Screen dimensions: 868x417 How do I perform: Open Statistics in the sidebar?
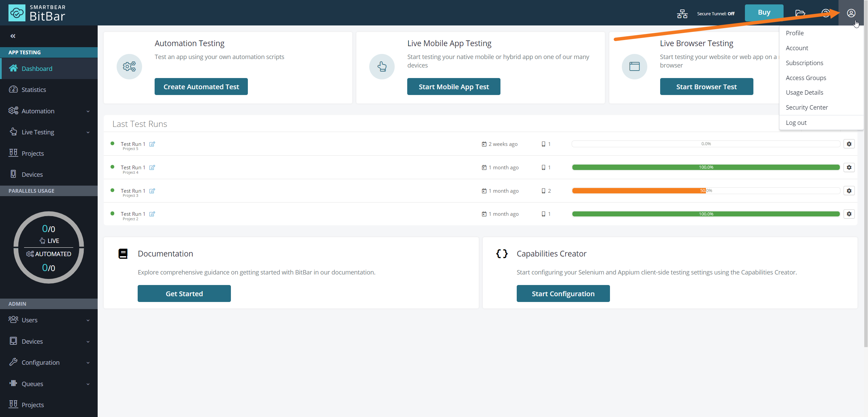coord(34,90)
